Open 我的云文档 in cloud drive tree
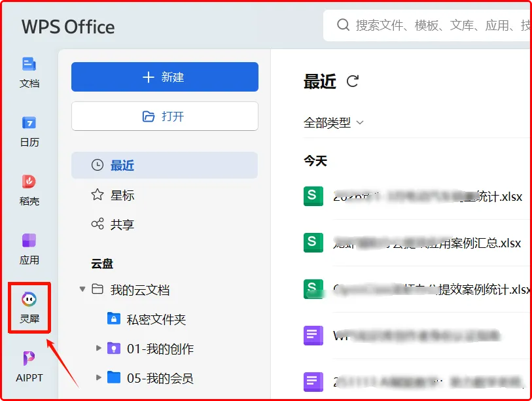Screen dimensions: 532x401 point(140,290)
